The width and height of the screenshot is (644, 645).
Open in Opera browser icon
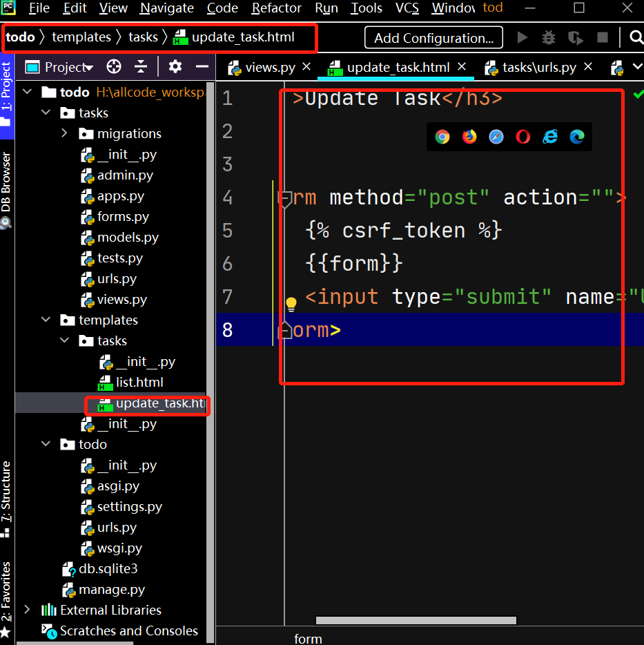coord(523,137)
